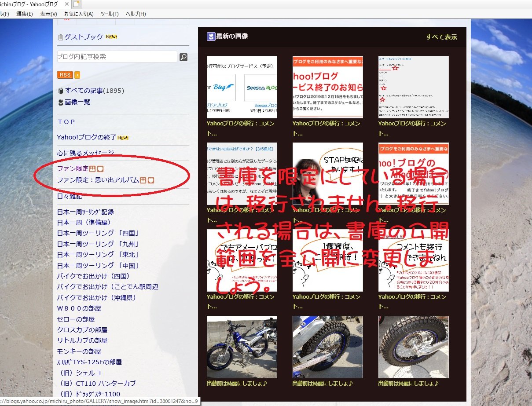Open モンキーの部屋 category
532x406 pixels.
(x=79, y=351)
